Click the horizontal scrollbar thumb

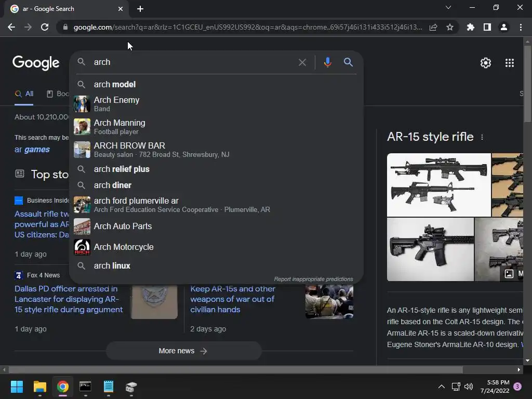click(235, 369)
